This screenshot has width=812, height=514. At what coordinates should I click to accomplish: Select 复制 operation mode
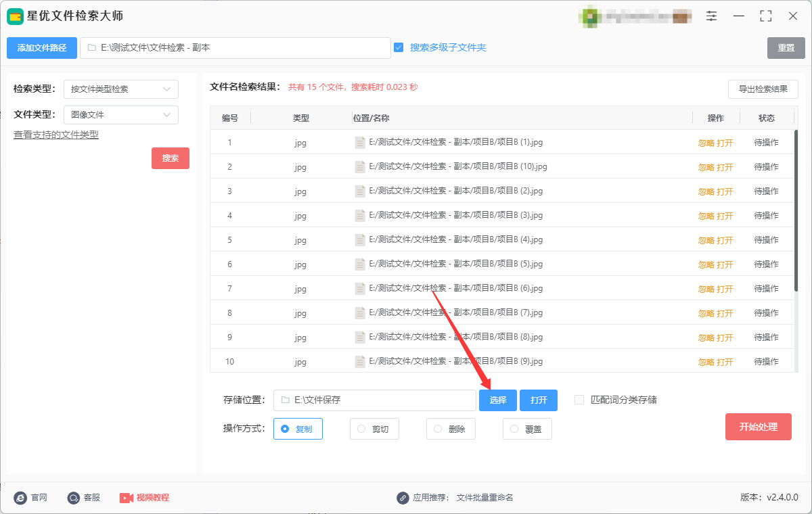click(x=298, y=429)
